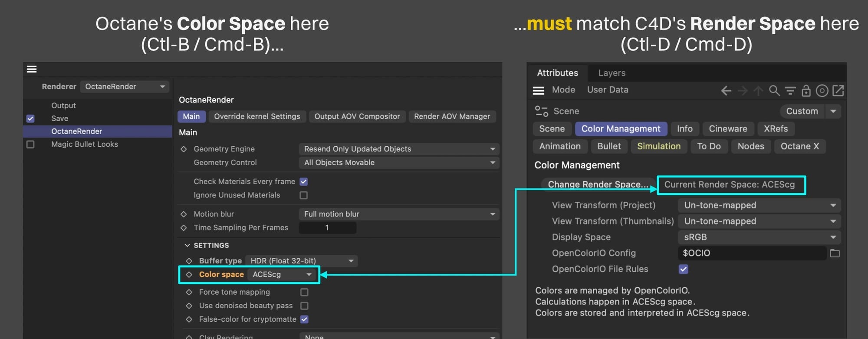
Task: Click the target circle mode icon
Action: [x=822, y=90]
